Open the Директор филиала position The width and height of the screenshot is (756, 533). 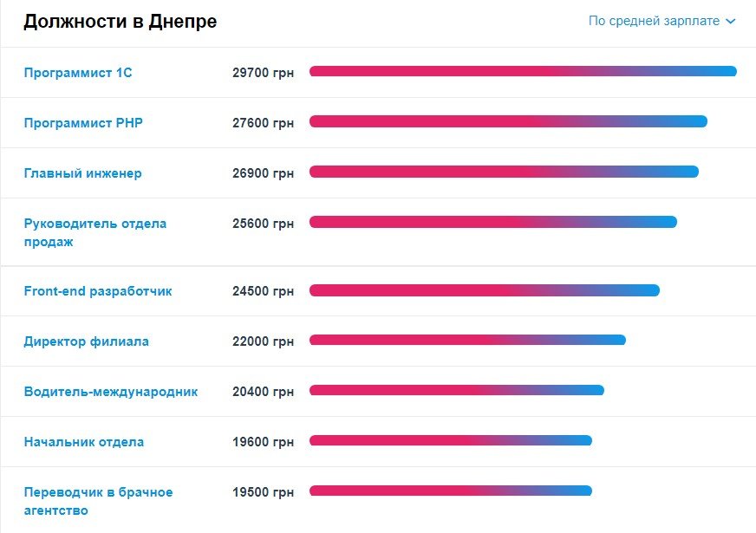pyautogui.click(x=86, y=341)
